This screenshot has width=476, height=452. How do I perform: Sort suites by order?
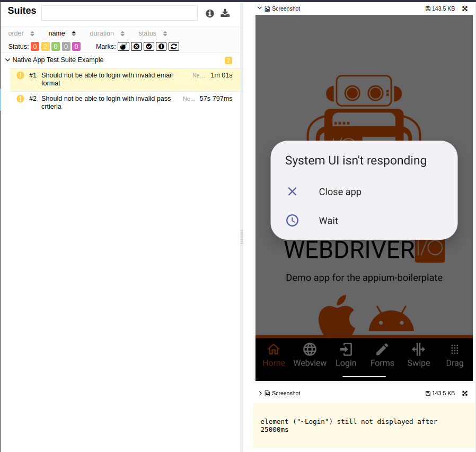click(21, 33)
